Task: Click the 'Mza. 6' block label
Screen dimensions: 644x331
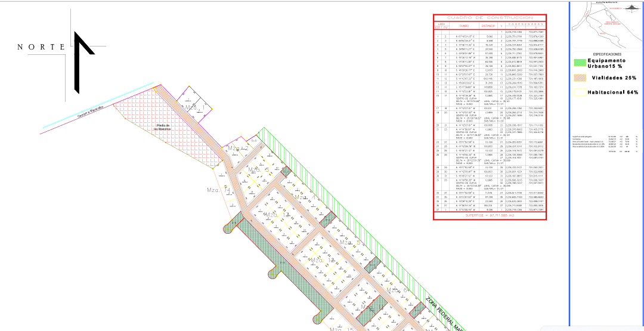Action: click(396, 290)
